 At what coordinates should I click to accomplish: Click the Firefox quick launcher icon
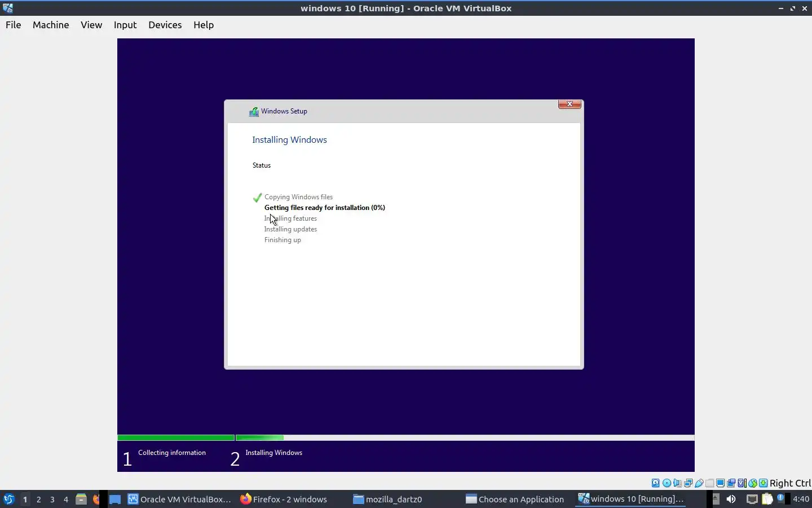click(x=96, y=499)
